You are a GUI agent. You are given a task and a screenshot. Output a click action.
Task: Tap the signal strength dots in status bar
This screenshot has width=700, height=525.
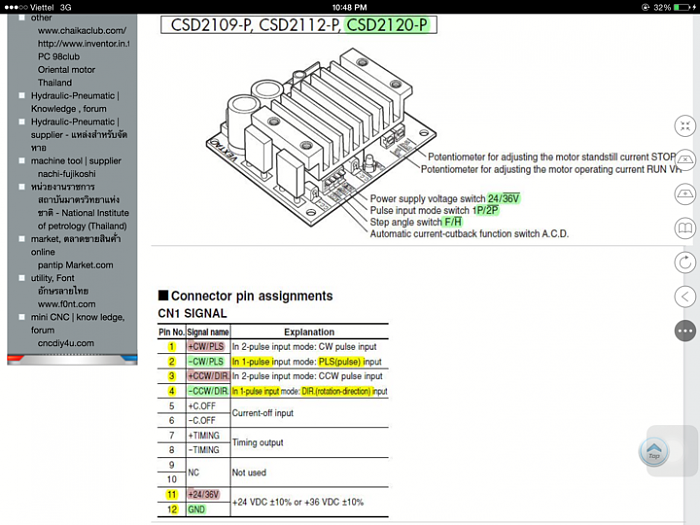15,7
